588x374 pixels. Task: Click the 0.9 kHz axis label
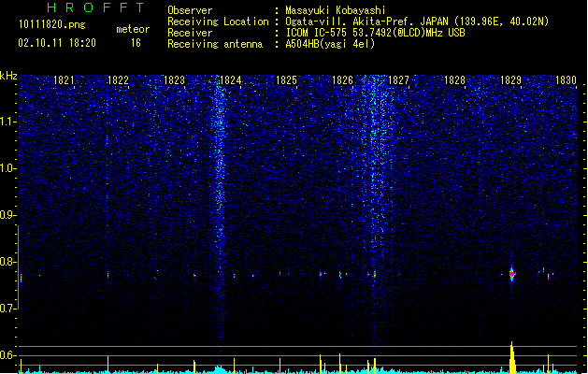(7, 215)
